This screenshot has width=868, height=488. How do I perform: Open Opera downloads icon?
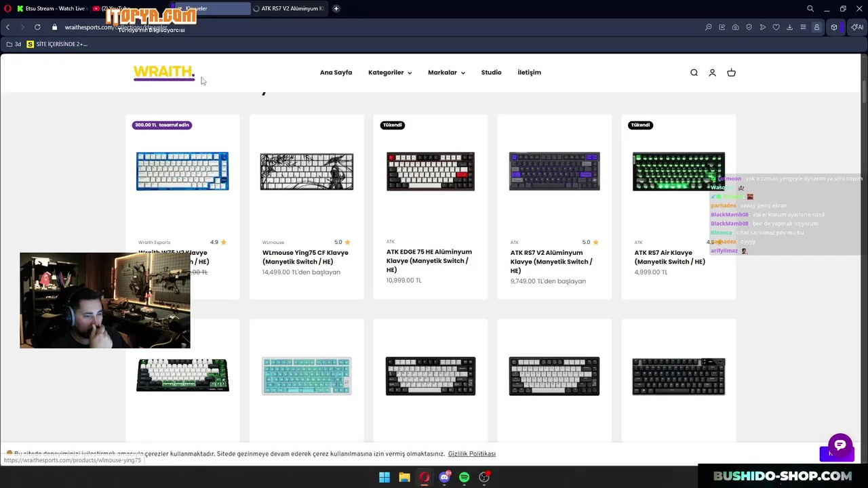click(790, 27)
